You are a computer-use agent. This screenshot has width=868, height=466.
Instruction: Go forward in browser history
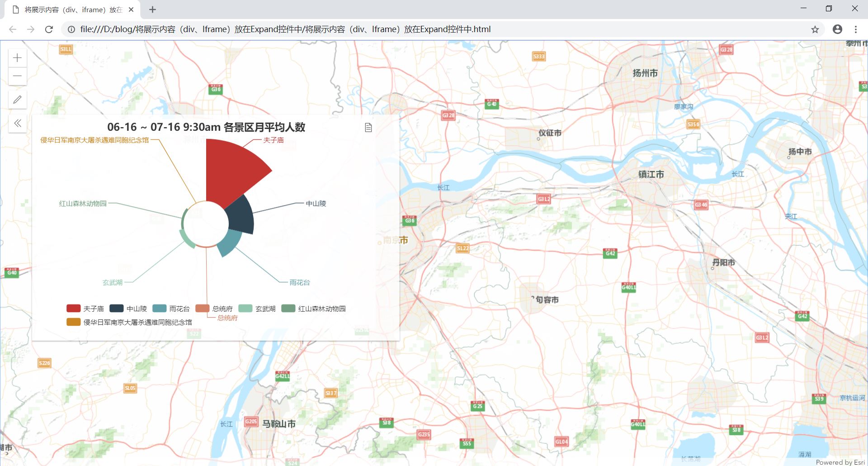coord(31,29)
